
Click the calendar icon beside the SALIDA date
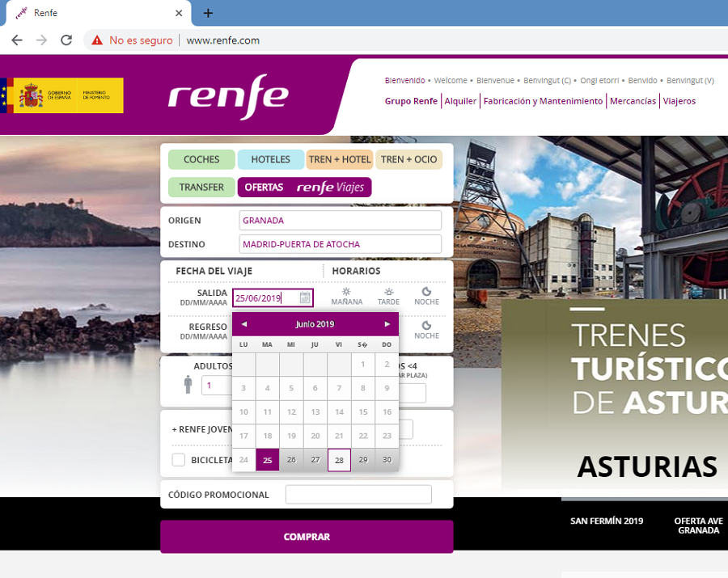(304, 297)
